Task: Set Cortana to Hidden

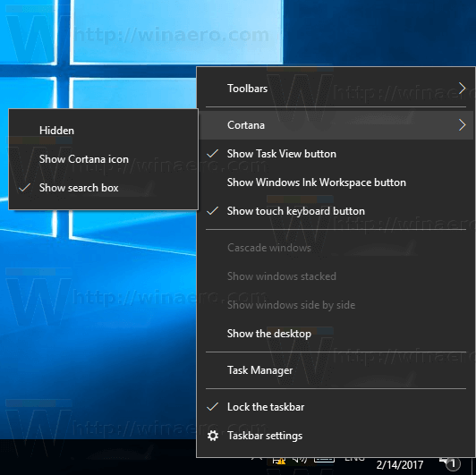Action: (x=103, y=131)
